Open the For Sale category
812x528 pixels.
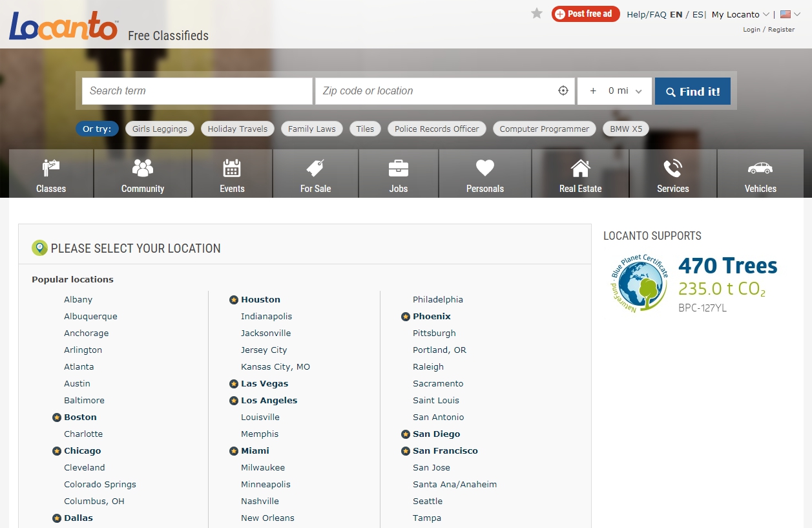click(315, 174)
